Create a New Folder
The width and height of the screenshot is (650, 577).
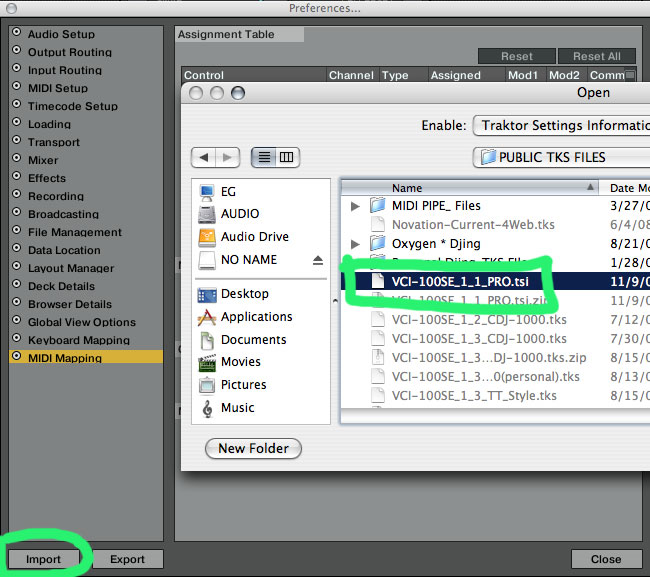pyautogui.click(x=253, y=448)
